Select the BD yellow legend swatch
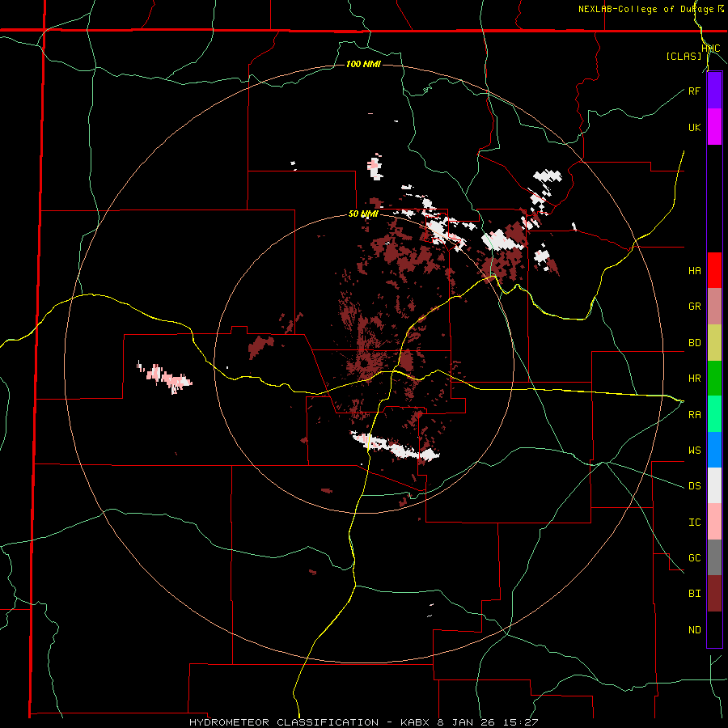Viewport: 728px width, 728px height. point(714,343)
